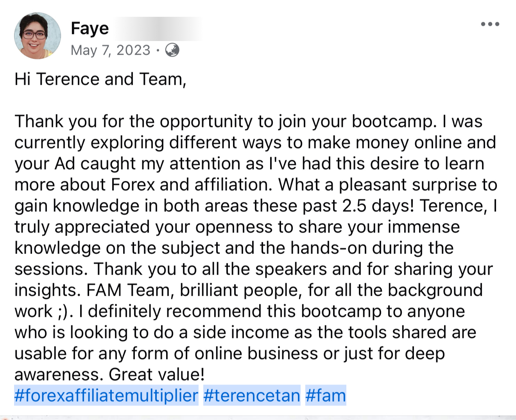
Task: Click the greeting "Hi Terence and Team,"
Action: 100,79
